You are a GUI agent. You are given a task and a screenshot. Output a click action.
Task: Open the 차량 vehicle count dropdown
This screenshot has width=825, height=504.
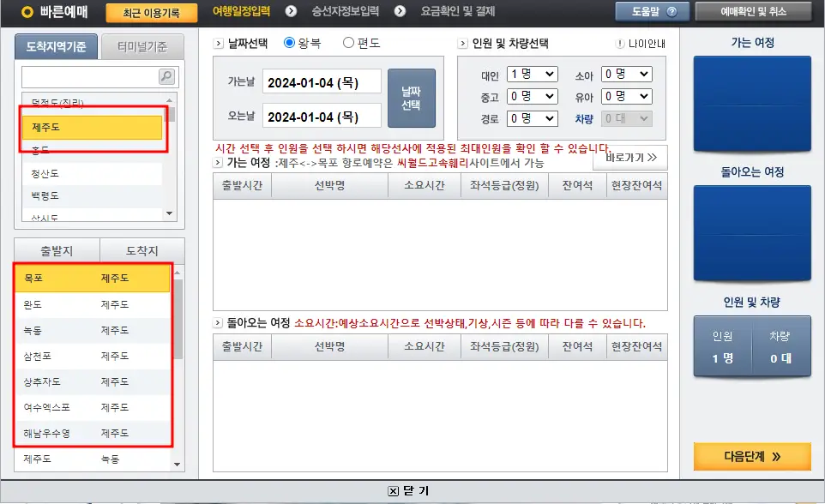[627, 118]
